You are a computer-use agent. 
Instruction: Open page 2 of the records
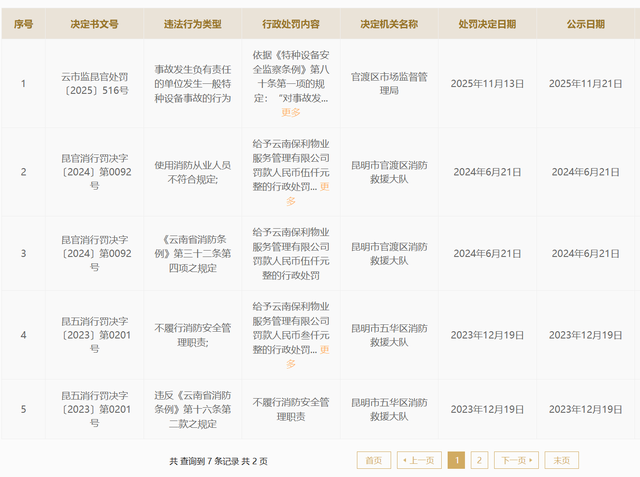(479, 460)
